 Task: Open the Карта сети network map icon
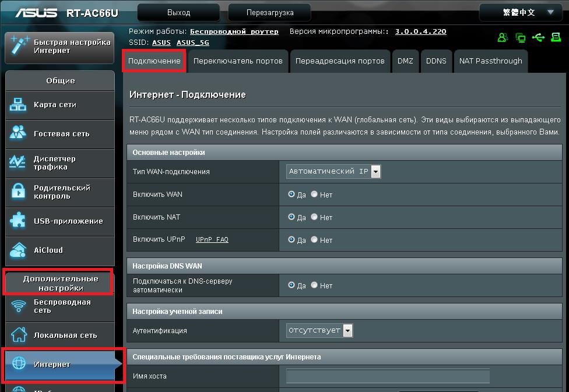17,105
